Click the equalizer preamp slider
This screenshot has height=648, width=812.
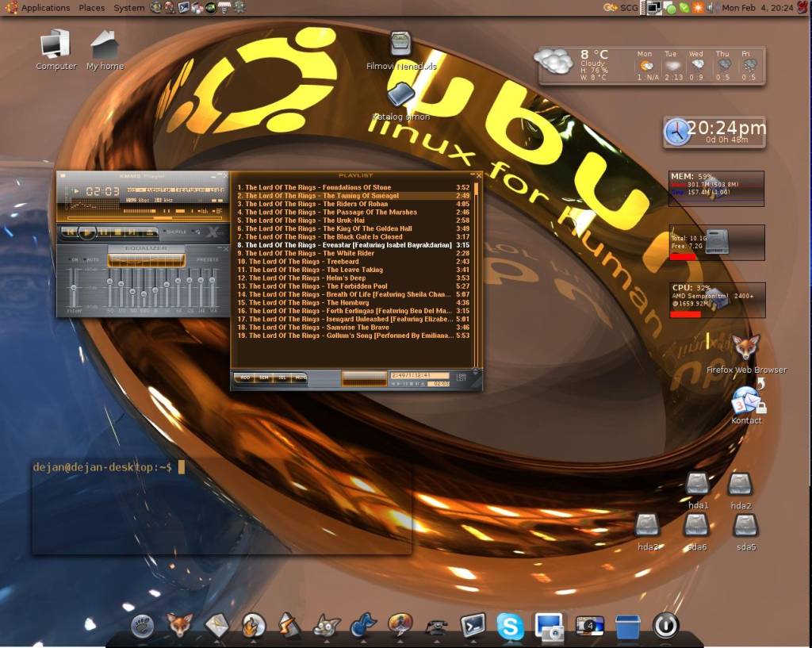(74, 287)
